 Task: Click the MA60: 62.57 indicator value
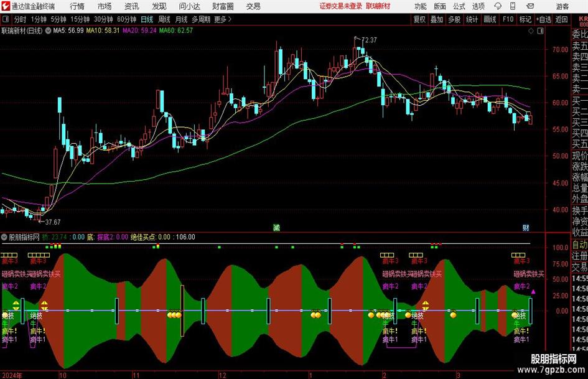click(x=176, y=30)
